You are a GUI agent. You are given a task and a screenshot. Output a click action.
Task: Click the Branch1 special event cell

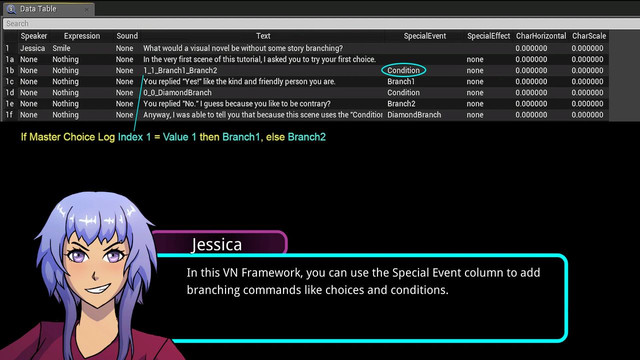pos(401,82)
